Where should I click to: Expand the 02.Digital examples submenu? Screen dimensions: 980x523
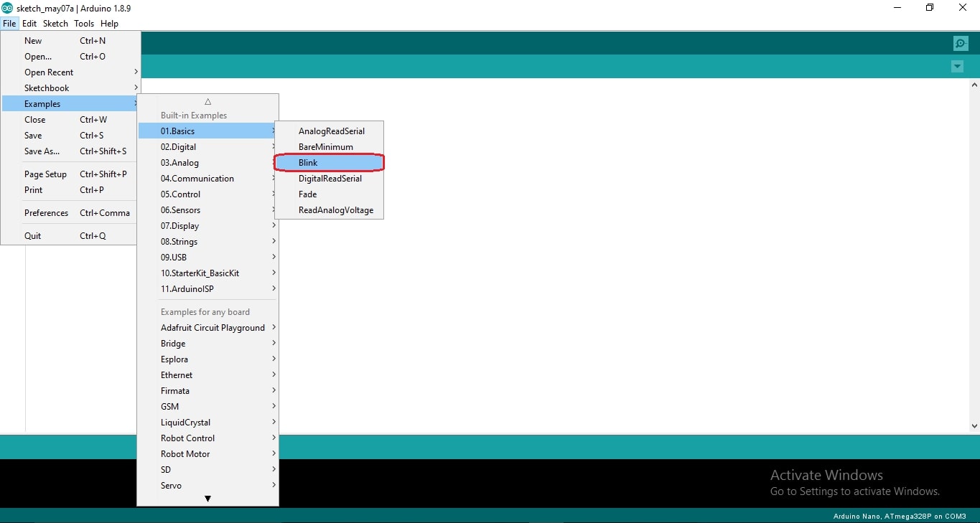(207, 147)
